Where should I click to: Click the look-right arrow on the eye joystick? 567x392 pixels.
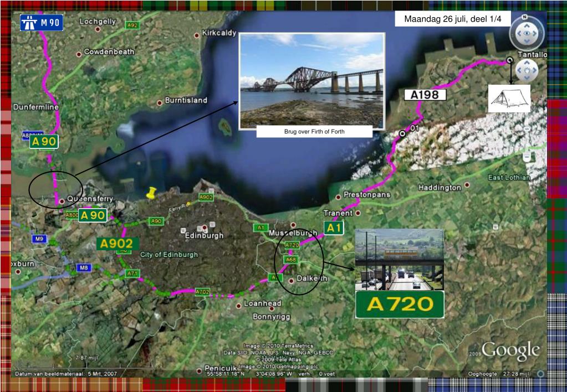click(x=534, y=33)
